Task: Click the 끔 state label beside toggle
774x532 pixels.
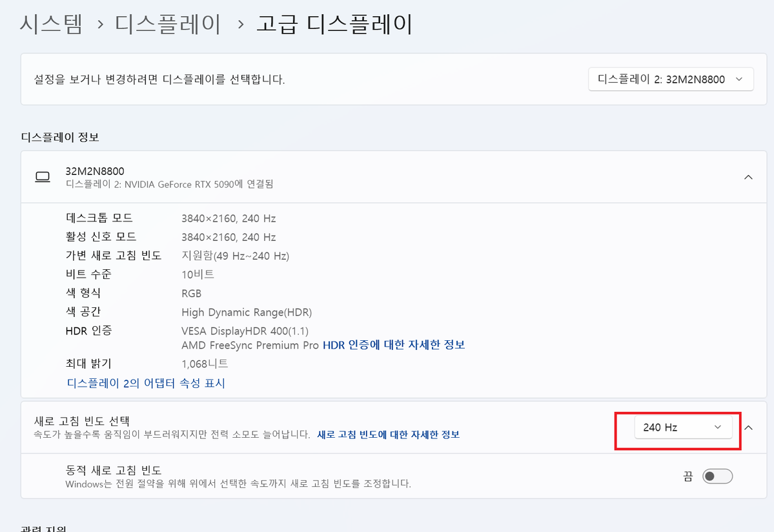Action: [x=688, y=476]
